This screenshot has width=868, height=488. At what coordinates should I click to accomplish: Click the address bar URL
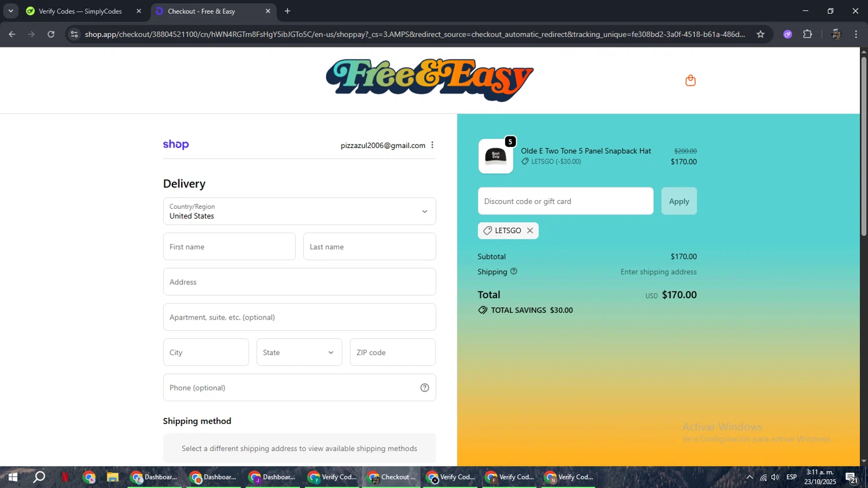coord(415,34)
